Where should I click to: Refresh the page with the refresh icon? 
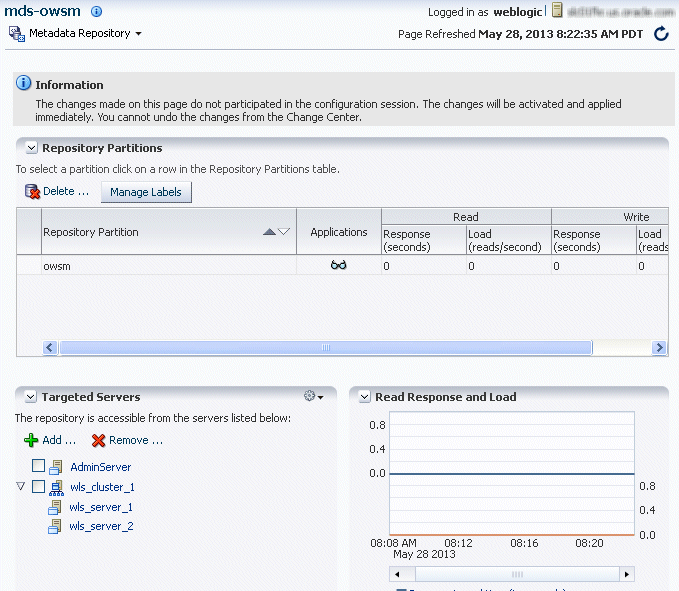661,34
